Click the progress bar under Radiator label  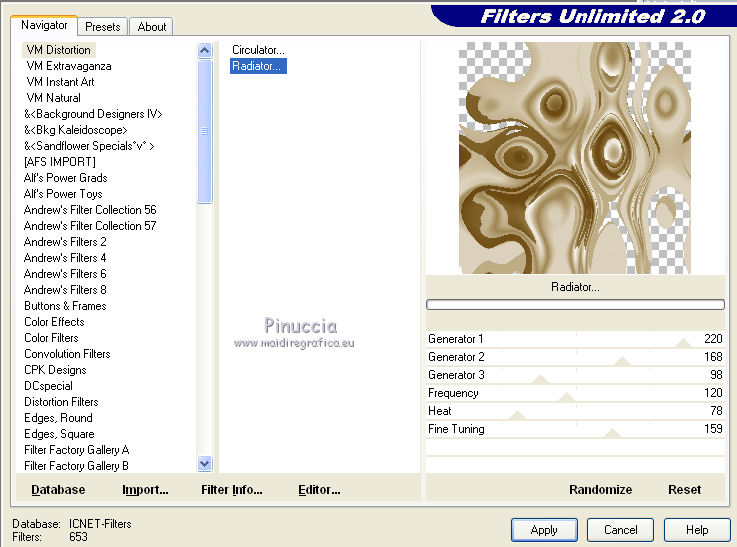[575, 305]
